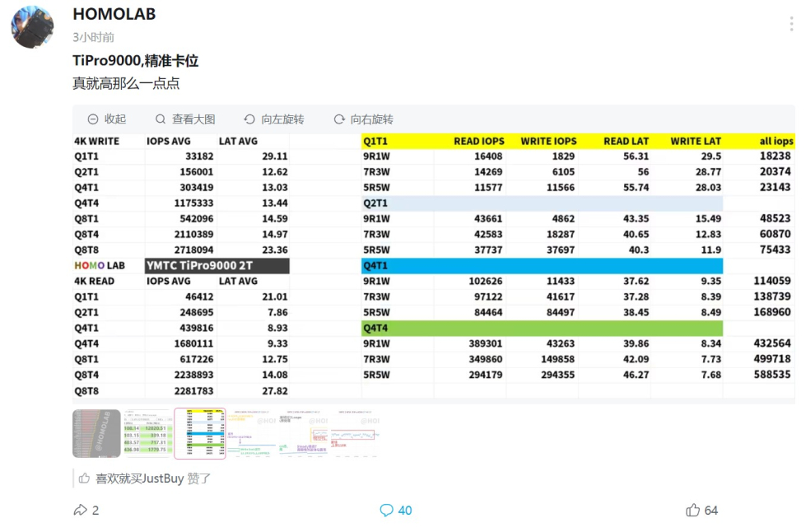Click the value 27.82 in Q8T8 read row
Viewport: 806px width, 532px height.
(275, 390)
